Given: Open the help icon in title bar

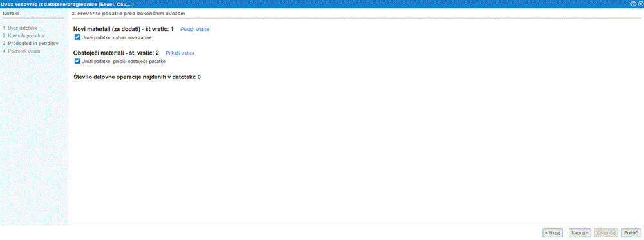Looking at the screenshot, I should (x=633, y=3).
